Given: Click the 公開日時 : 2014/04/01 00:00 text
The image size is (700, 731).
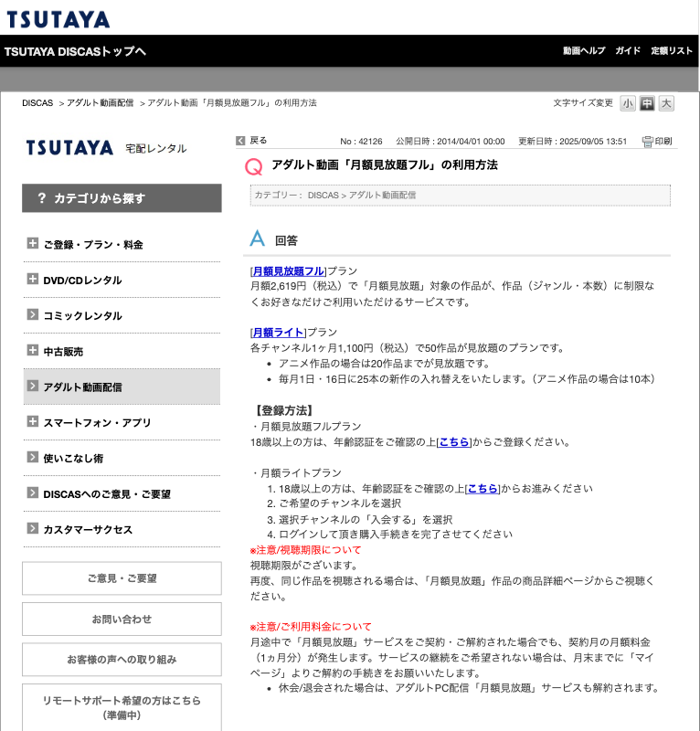Looking at the screenshot, I should [x=451, y=142].
